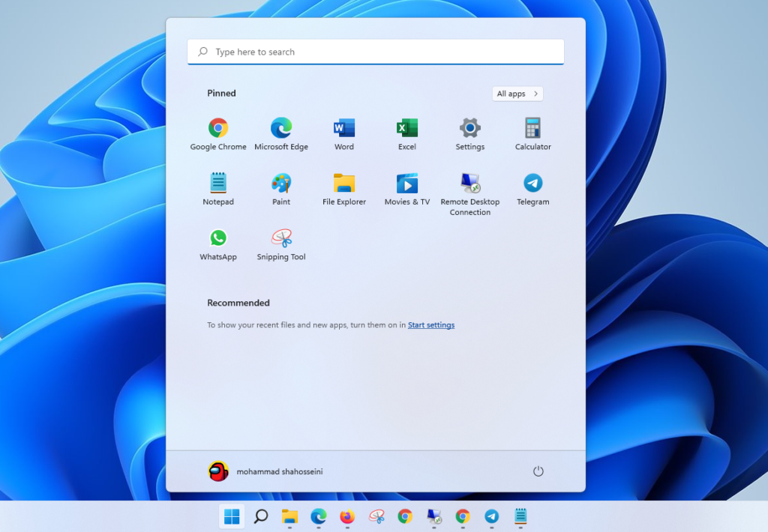Open Firefox from the taskbar

tap(347, 516)
